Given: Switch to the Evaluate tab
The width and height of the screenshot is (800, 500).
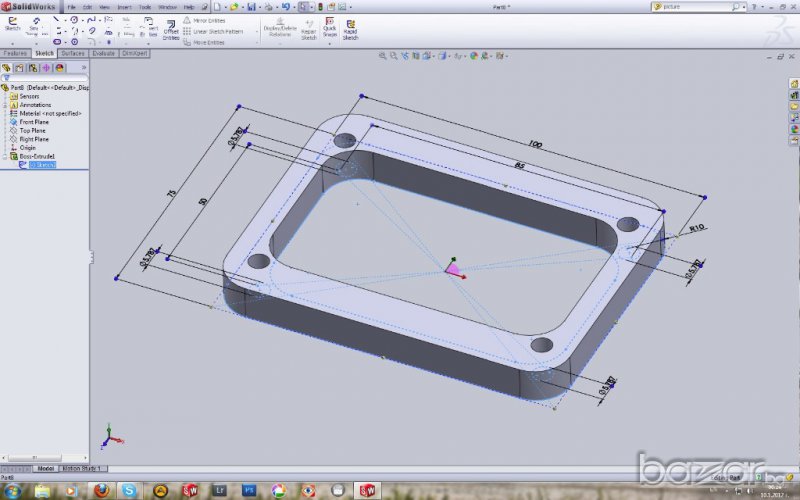Looking at the screenshot, I should (x=103, y=53).
